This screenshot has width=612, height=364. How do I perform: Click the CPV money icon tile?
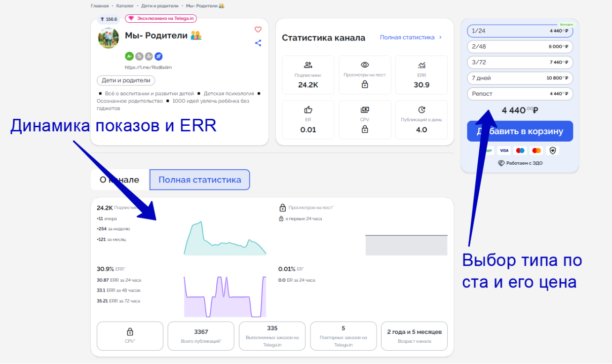365,110
